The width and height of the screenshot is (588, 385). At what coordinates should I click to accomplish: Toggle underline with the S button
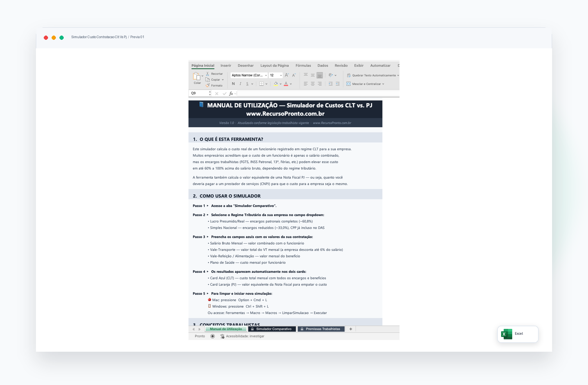[247, 84]
